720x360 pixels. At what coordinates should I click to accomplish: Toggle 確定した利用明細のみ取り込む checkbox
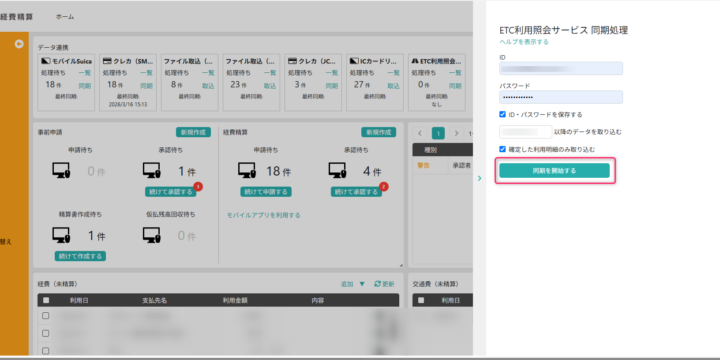(x=502, y=149)
